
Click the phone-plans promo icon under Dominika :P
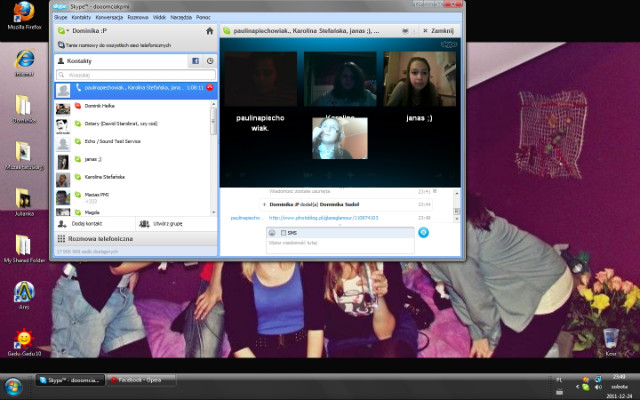61,45
